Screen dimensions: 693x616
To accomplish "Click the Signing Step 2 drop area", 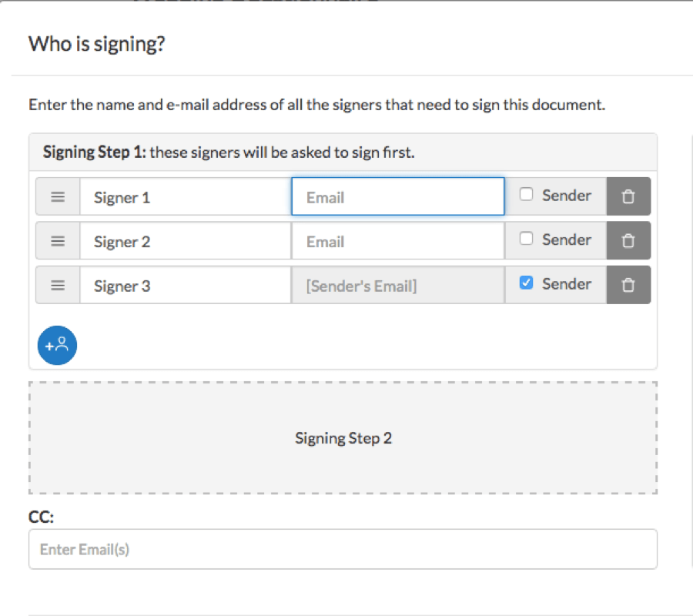I will coord(343,438).
